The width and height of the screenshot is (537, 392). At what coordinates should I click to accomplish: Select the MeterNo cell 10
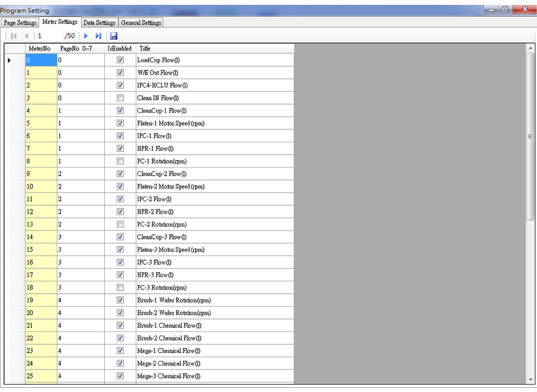(41, 186)
